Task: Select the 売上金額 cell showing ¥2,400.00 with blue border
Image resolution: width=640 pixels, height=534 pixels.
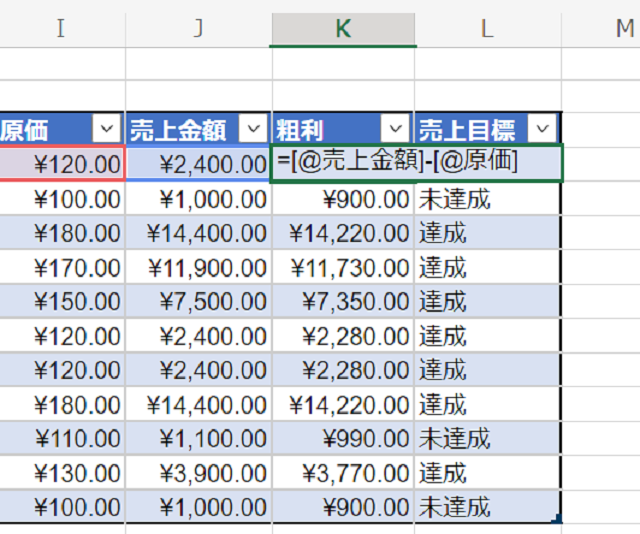Action: coord(198,164)
